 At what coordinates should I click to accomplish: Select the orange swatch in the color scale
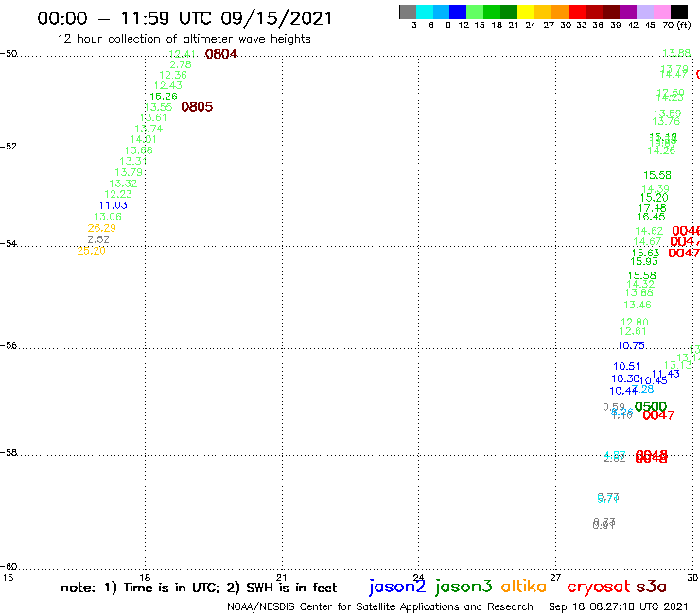pyautogui.click(x=560, y=11)
